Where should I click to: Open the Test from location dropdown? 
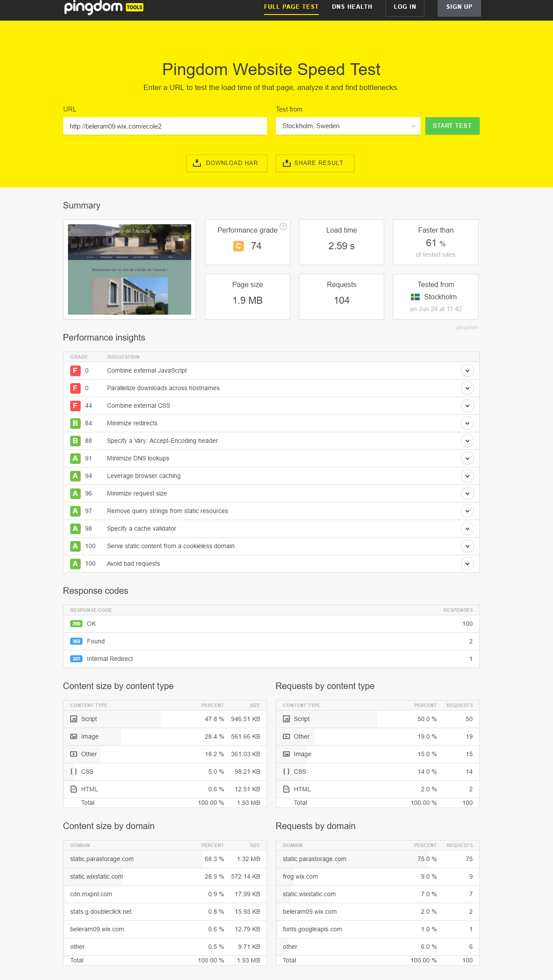[348, 126]
